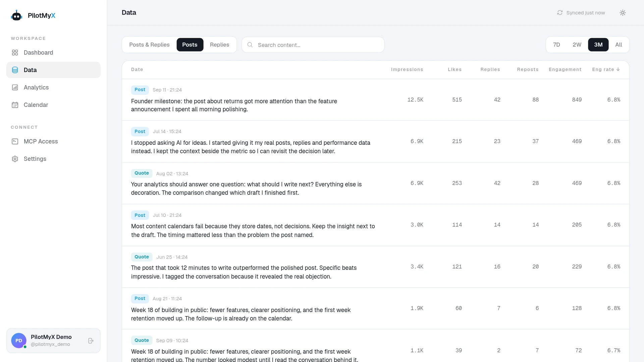The width and height of the screenshot is (644, 362).
Task: Select the Posts filter tab
Action: coord(190,45)
